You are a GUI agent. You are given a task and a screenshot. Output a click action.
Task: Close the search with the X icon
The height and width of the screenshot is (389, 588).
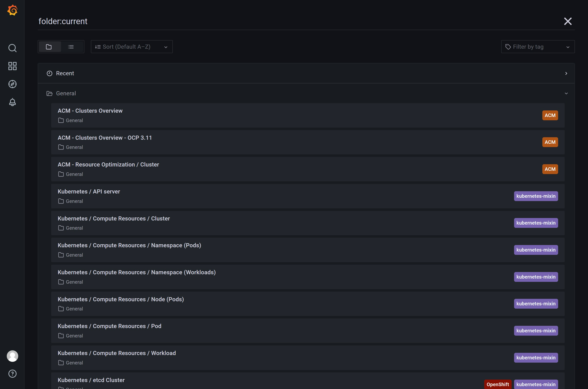568,21
